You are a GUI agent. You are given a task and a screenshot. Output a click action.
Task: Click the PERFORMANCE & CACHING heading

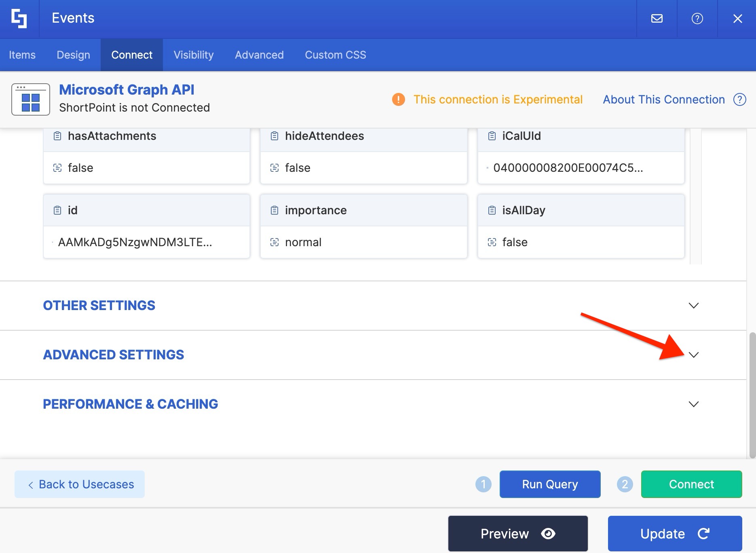coord(131,404)
